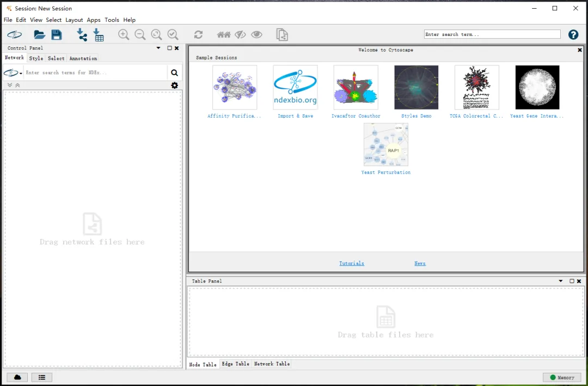Open task history list icon

pyautogui.click(x=41, y=377)
